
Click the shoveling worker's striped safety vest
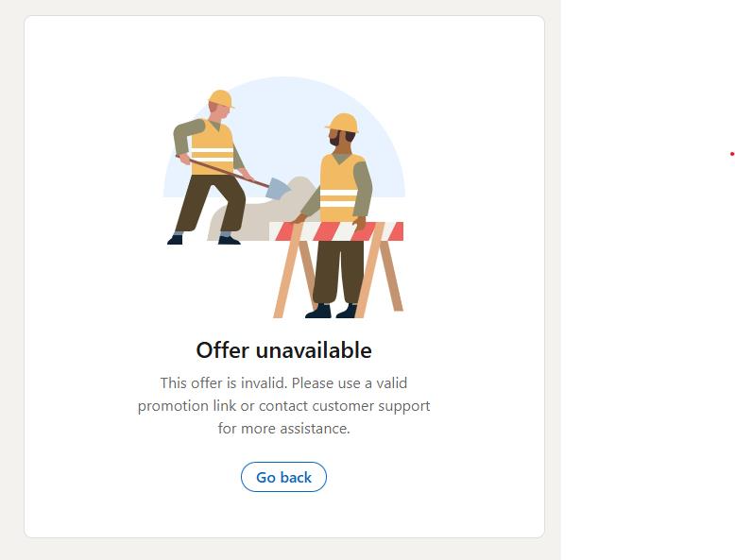tap(212, 147)
